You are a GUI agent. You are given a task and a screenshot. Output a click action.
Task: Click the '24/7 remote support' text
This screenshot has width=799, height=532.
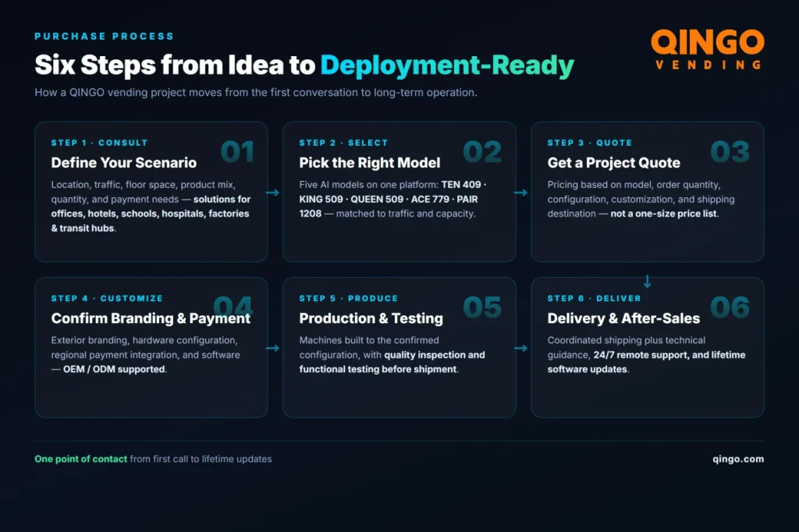point(641,355)
